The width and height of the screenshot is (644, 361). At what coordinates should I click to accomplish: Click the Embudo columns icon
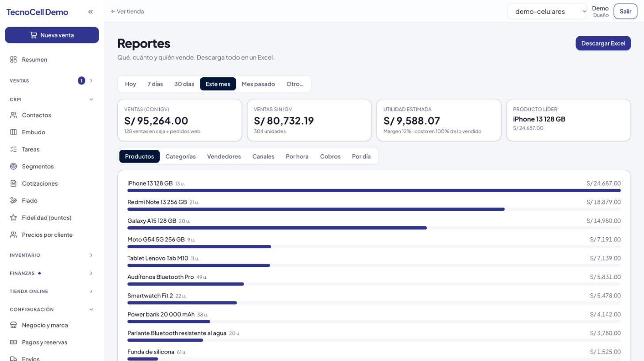pos(13,132)
